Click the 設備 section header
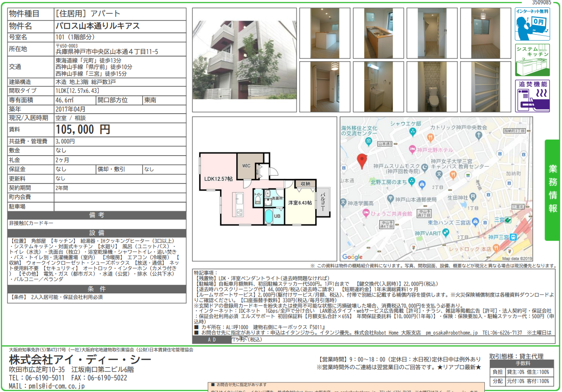The height and width of the screenshot is (392, 562). coord(97,233)
